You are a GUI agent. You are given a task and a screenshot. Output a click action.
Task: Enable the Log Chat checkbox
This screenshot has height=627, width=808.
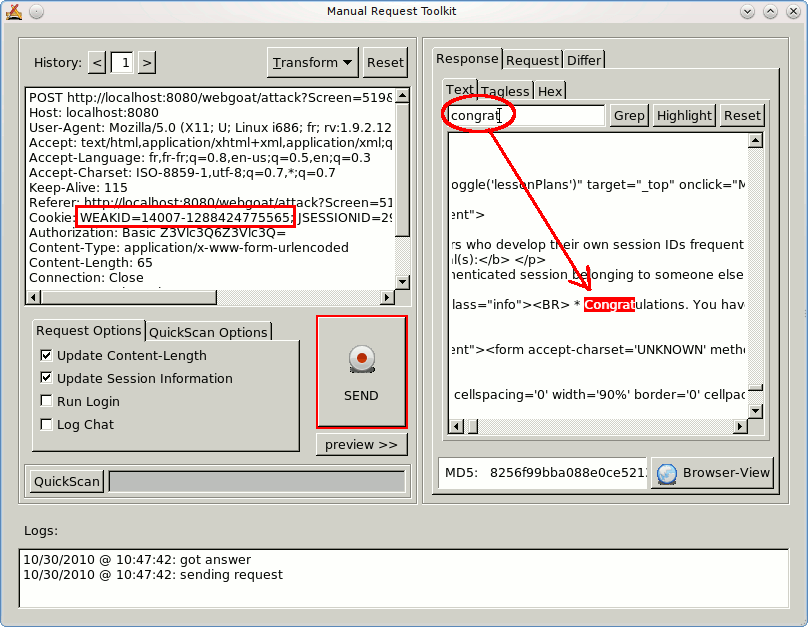click(x=47, y=424)
